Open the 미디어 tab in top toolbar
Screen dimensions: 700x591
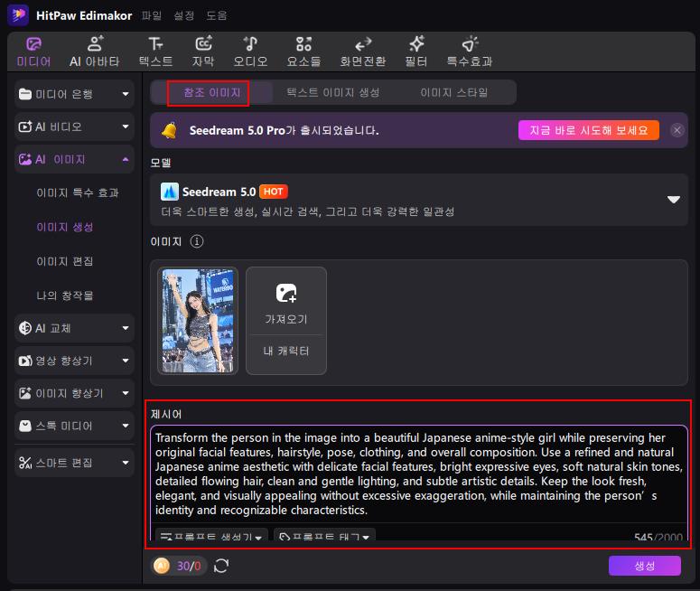pos(34,52)
